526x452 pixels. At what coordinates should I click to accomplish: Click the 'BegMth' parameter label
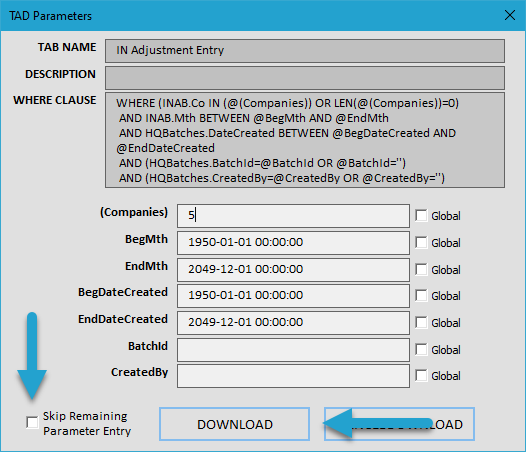(x=146, y=239)
